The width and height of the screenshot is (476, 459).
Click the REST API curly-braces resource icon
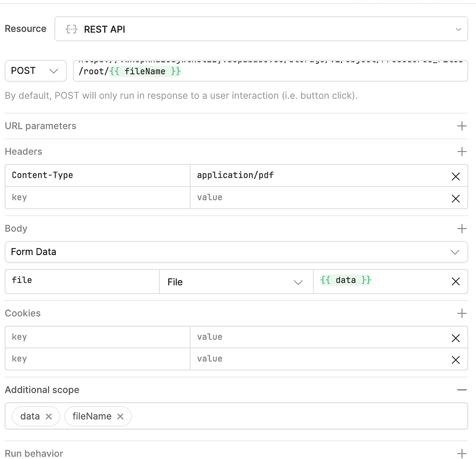coord(71,29)
